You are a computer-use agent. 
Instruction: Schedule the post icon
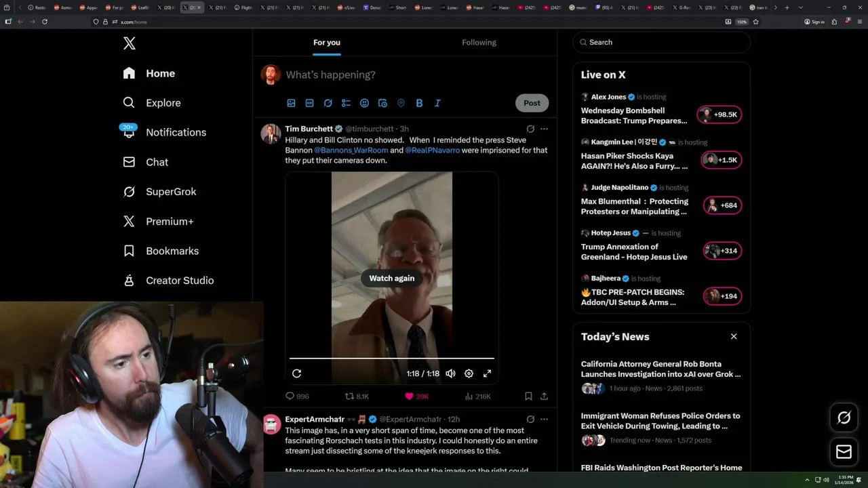click(382, 103)
